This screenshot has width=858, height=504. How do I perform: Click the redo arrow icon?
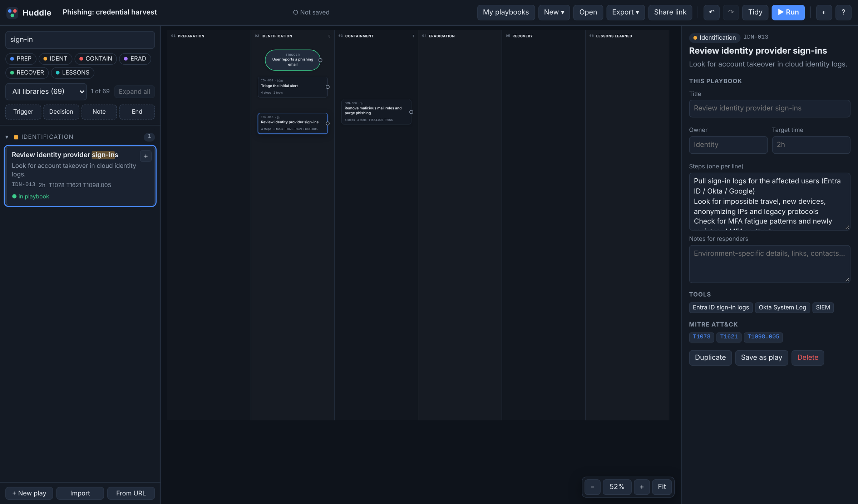tap(731, 13)
